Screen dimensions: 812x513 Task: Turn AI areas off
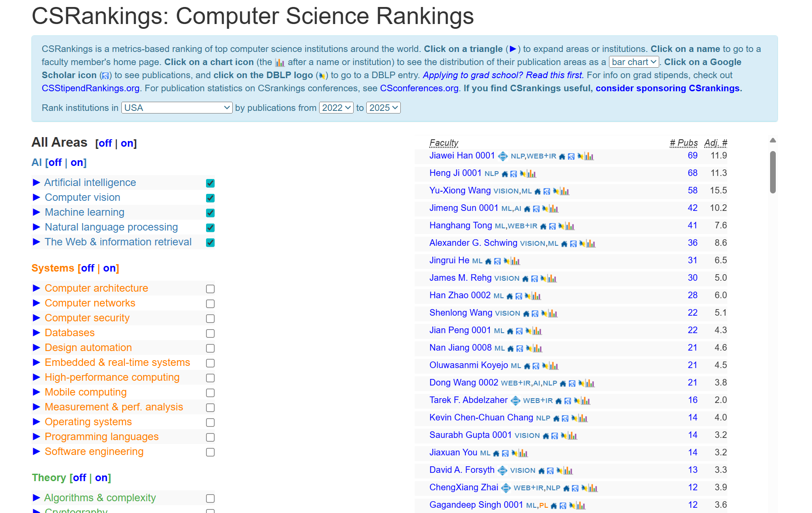coord(55,162)
